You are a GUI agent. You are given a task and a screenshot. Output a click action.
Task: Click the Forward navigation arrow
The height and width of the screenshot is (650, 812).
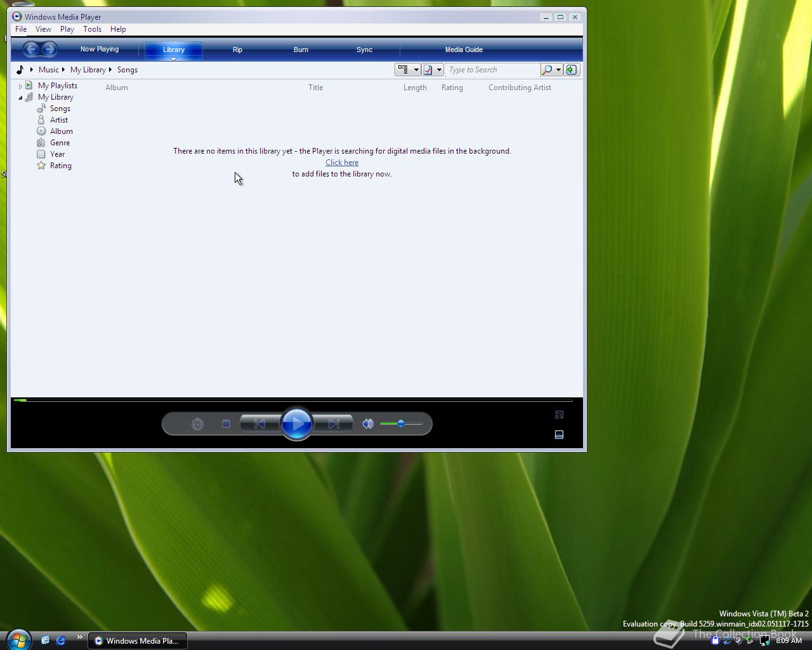point(49,49)
